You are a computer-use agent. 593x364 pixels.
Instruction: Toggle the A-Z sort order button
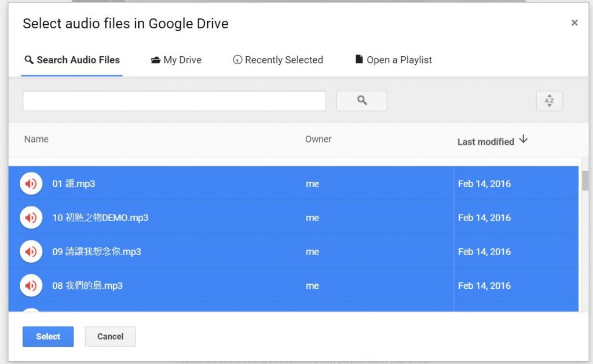coord(549,101)
